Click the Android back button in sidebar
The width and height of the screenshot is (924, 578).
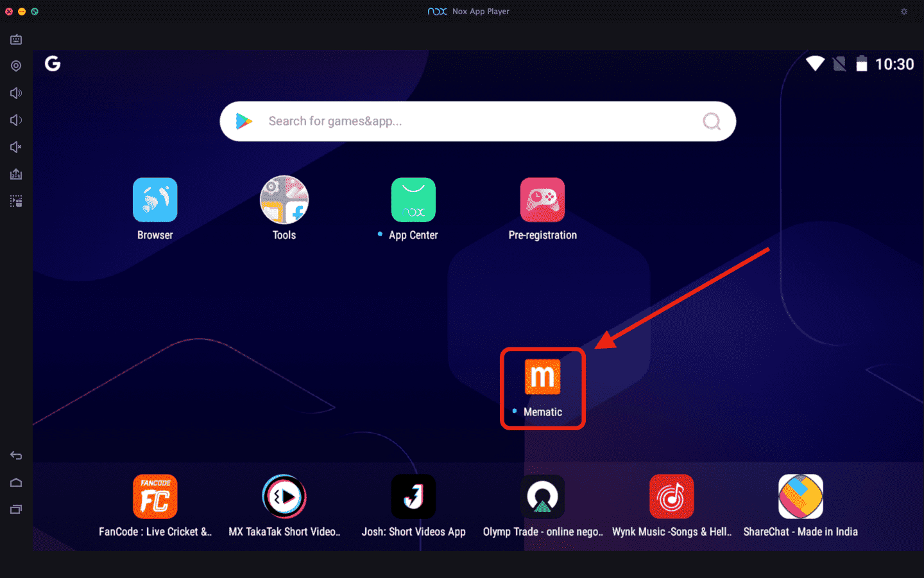click(x=16, y=456)
